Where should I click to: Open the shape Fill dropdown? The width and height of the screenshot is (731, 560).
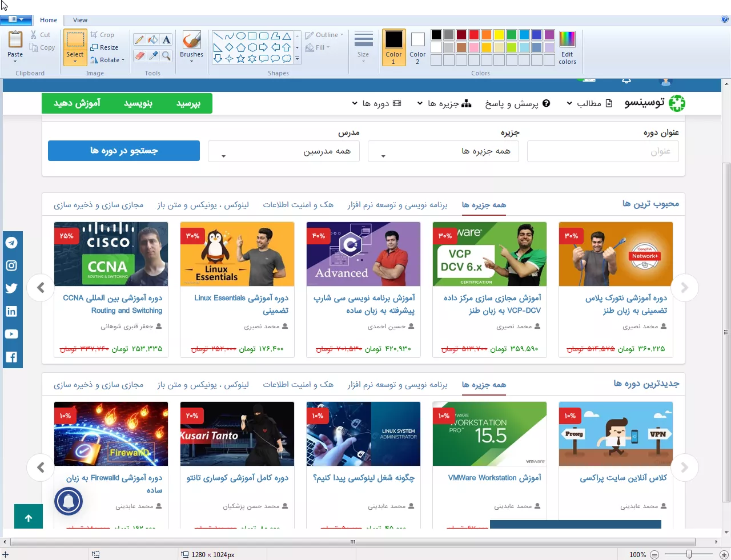point(318,47)
